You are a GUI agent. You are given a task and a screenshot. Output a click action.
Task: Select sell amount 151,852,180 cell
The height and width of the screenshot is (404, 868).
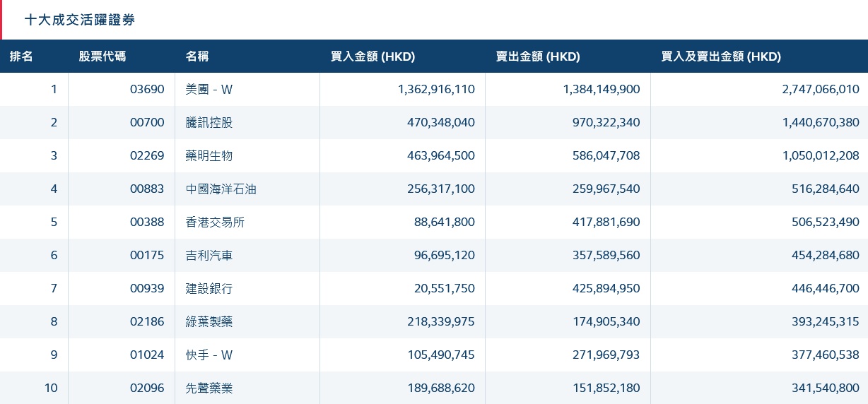click(x=606, y=388)
